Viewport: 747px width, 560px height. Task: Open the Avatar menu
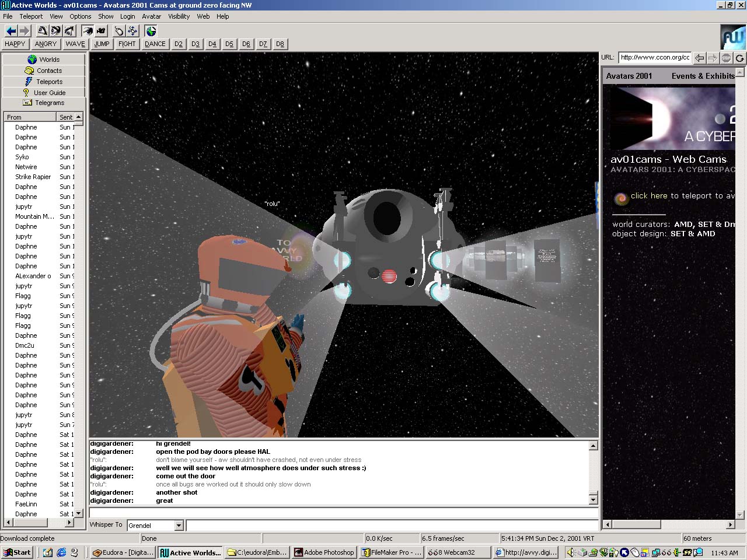click(x=151, y=16)
